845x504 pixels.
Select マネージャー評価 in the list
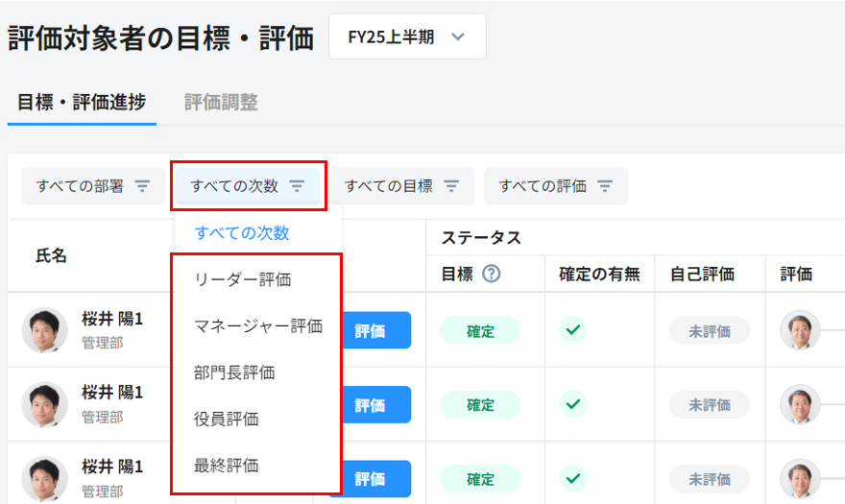(257, 325)
